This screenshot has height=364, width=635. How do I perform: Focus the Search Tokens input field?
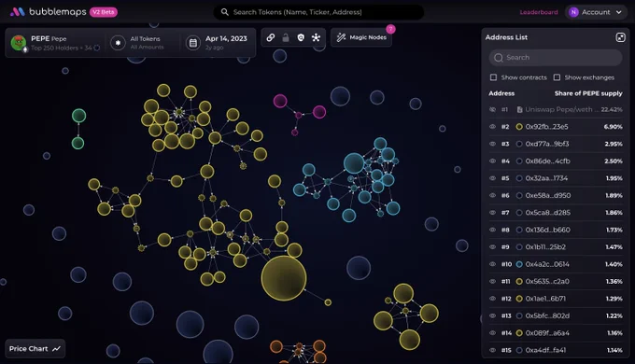[318, 12]
